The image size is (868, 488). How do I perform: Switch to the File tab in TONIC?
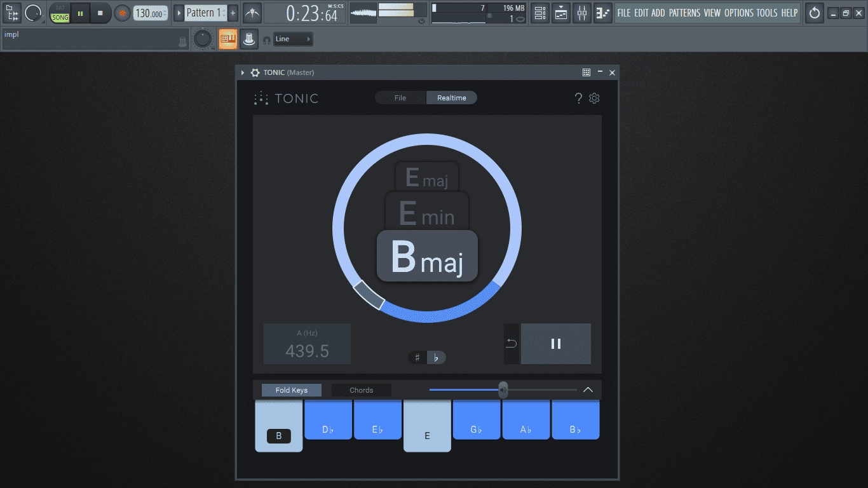tap(400, 98)
